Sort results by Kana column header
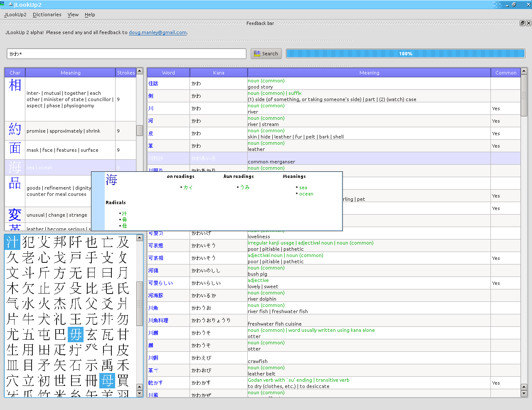This screenshot has width=532, height=410. tap(219, 73)
